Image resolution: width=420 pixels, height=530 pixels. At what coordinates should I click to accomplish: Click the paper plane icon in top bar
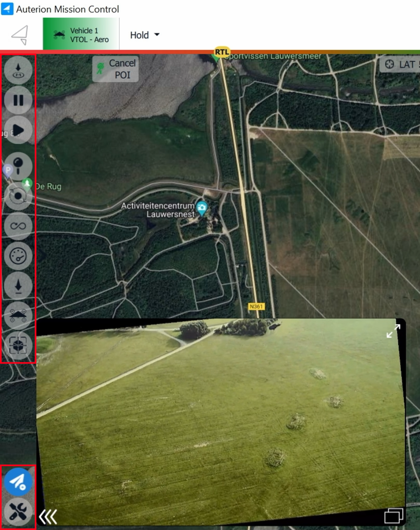coord(20,35)
